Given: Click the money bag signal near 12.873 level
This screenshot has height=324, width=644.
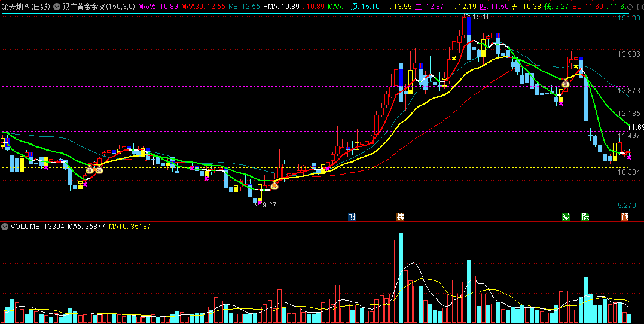Looking at the screenshot, I should (x=566, y=84).
